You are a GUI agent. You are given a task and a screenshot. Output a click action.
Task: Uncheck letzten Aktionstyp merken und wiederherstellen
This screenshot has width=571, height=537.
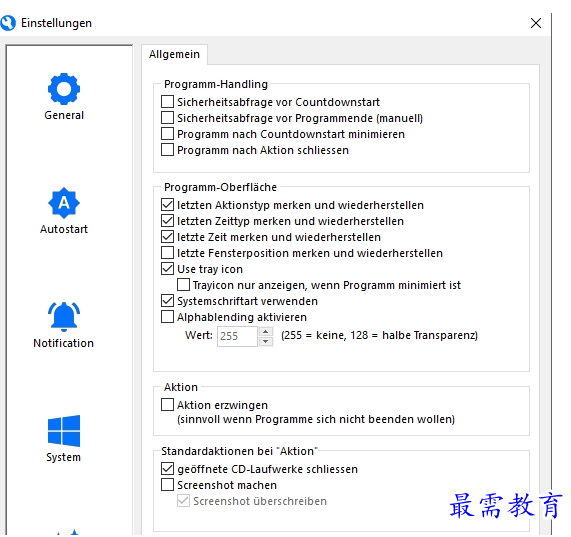tap(167, 205)
